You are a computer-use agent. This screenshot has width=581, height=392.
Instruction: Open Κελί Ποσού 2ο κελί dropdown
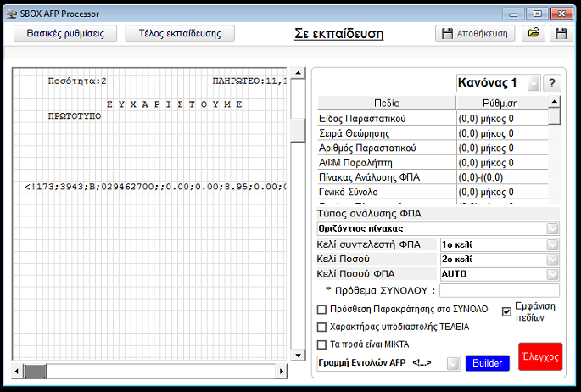click(x=552, y=260)
